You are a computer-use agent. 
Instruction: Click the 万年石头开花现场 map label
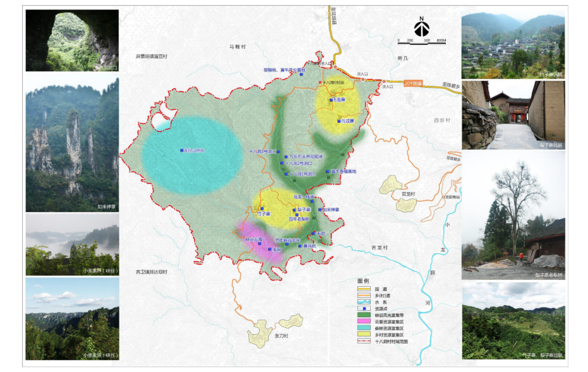[x=306, y=157]
